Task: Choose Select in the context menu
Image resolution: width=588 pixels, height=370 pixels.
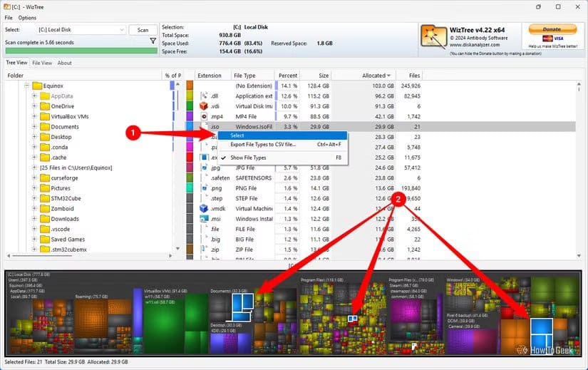Action: point(282,135)
